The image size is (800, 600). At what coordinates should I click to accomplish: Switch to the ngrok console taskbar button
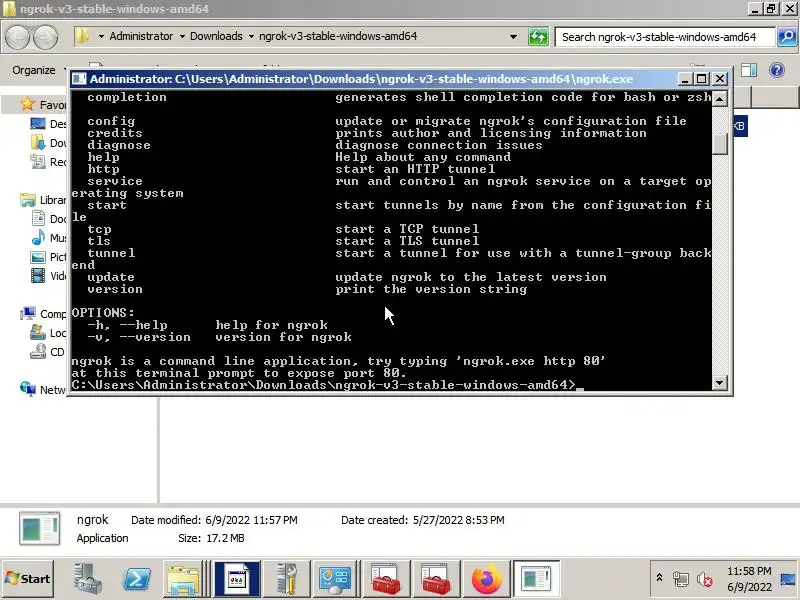[536, 579]
